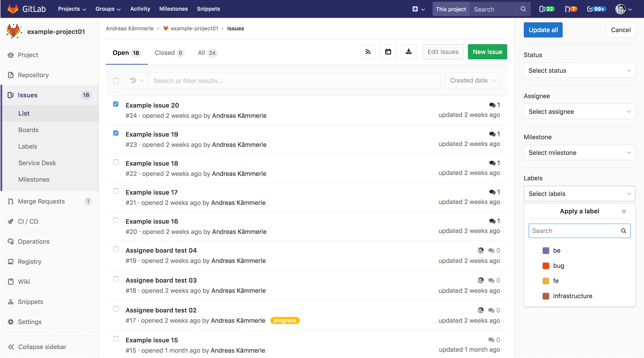The image size is (644, 358).
Task: Click the calendar subscribe icon
Action: (x=388, y=52)
